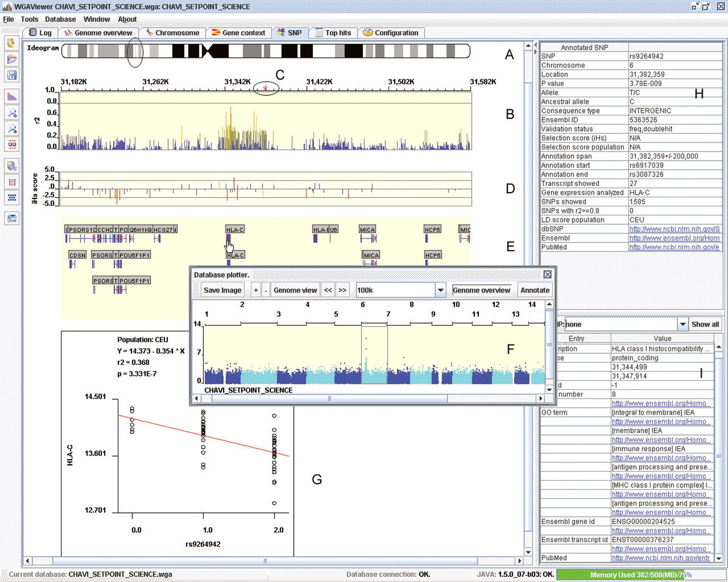The height and width of the screenshot is (582, 728).
Task: Zoom in with the plotter '+' button
Action: coord(256,290)
